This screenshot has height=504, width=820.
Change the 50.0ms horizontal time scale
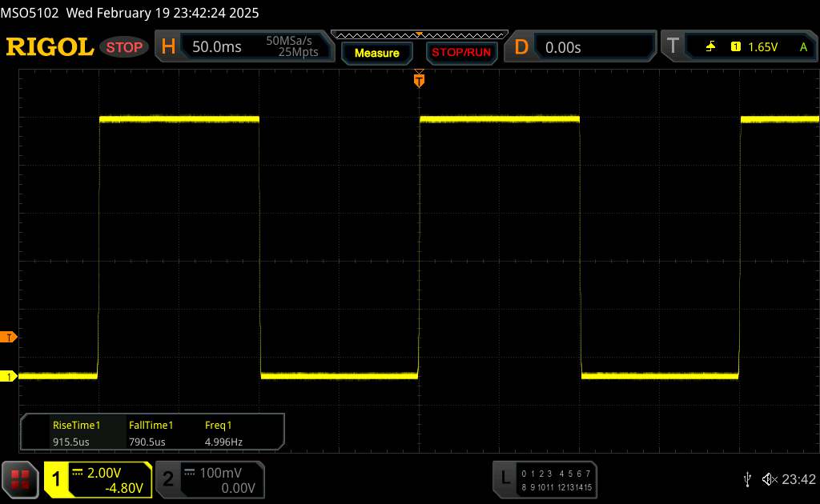(x=216, y=47)
